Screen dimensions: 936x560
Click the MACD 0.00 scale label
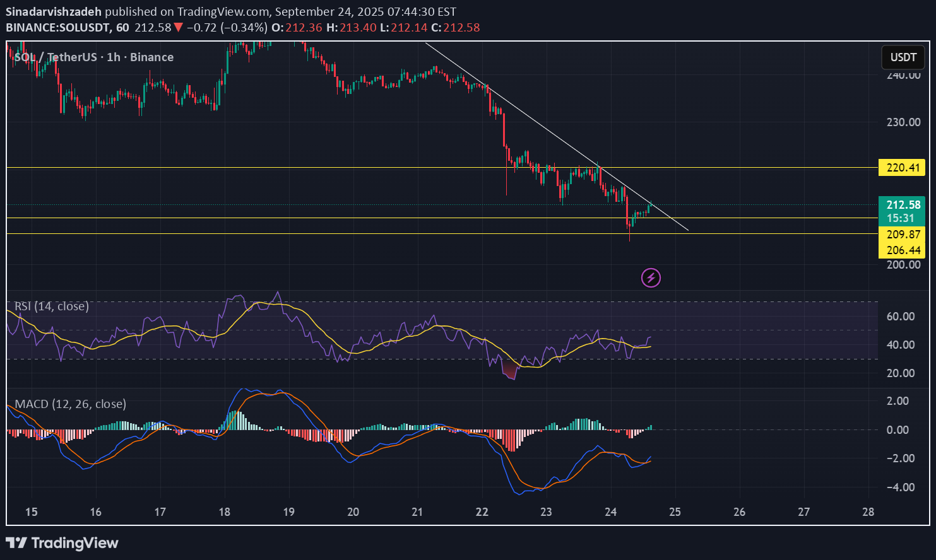(897, 430)
